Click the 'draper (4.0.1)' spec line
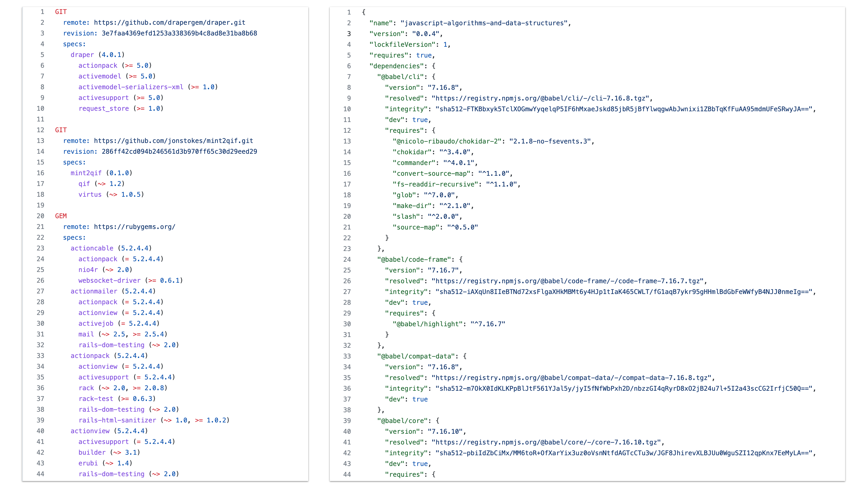The width and height of the screenshot is (868, 488). [98, 55]
